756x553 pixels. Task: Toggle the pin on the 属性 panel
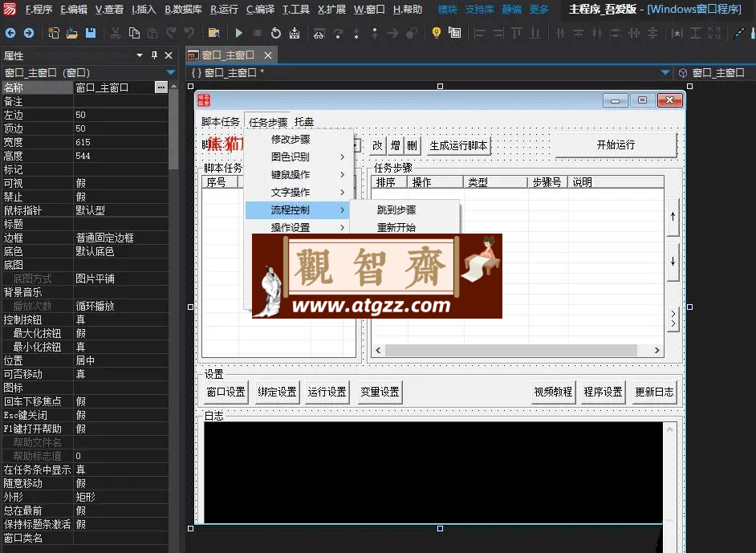tap(154, 55)
